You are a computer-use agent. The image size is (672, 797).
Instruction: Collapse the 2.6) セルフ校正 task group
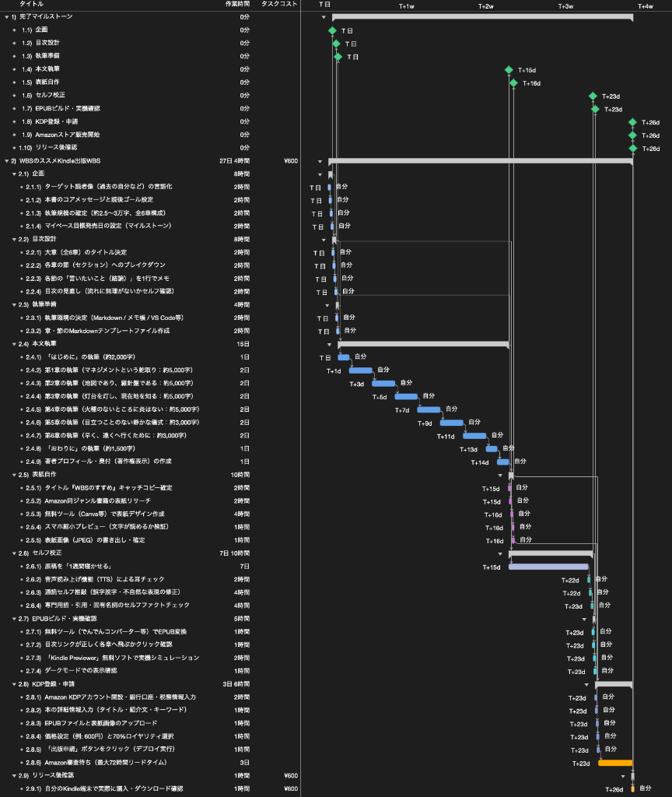(14, 553)
